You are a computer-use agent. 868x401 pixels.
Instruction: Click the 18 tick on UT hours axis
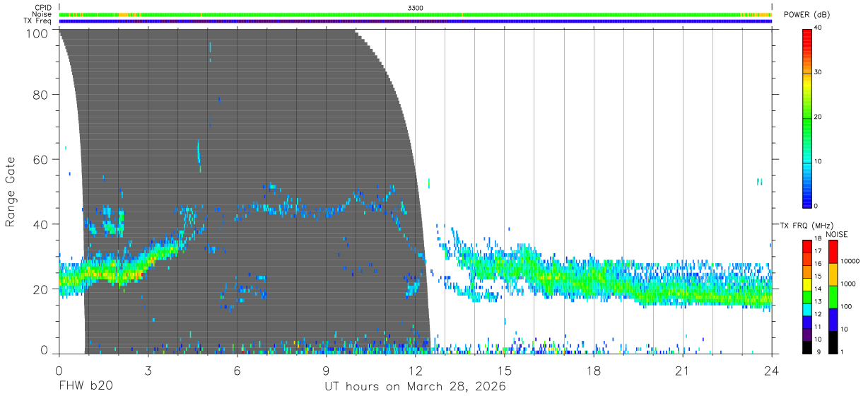pos(593,370)
